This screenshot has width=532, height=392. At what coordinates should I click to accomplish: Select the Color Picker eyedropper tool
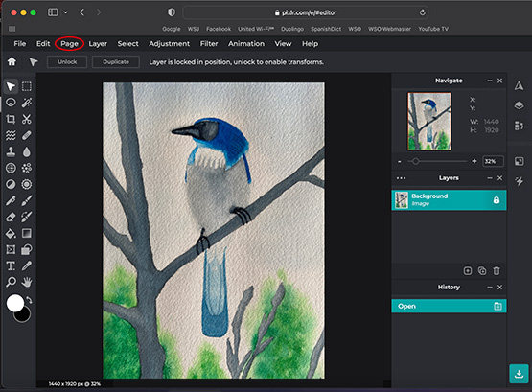(x=27, y=265)
